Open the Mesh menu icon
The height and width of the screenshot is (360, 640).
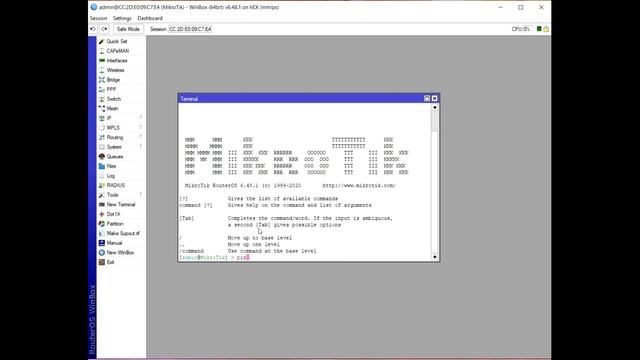(x=102, y=109)
